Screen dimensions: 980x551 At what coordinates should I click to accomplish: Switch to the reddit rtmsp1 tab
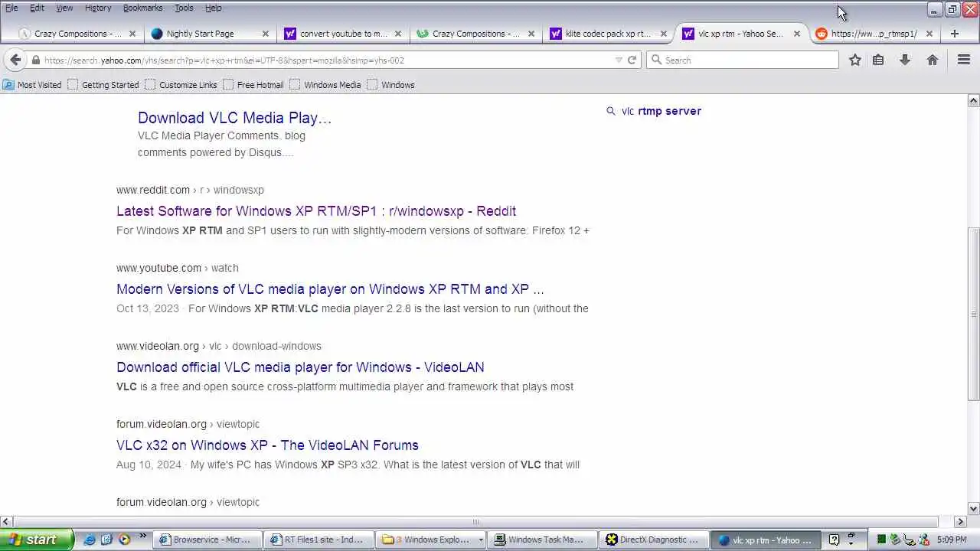[874, 34]
